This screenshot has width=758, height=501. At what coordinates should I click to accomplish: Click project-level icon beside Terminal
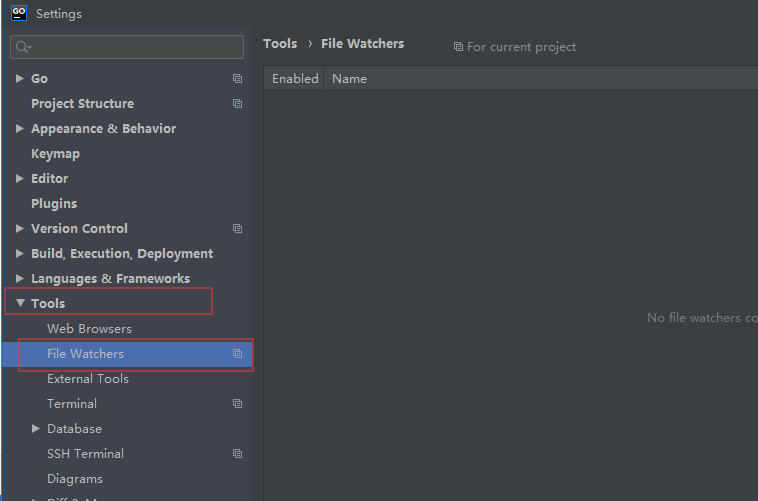coord(237,404)
